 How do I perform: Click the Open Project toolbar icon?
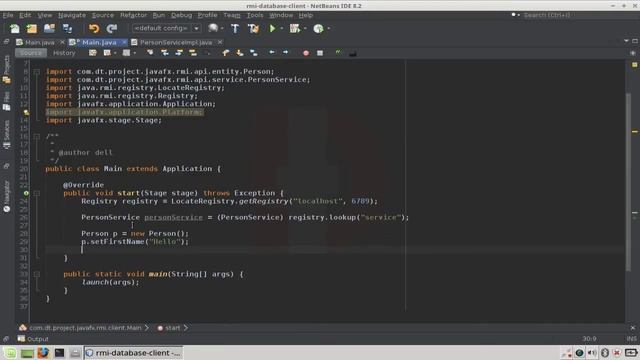coord(49,28)
